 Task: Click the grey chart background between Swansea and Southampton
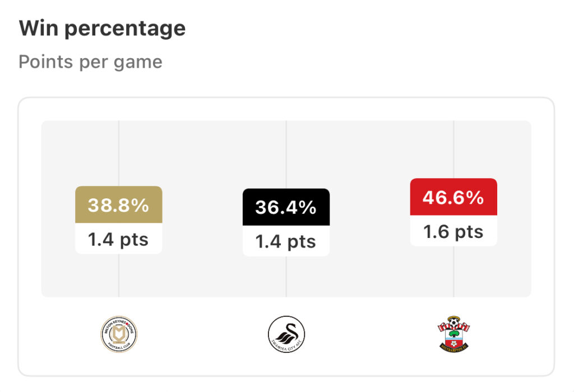370,209
